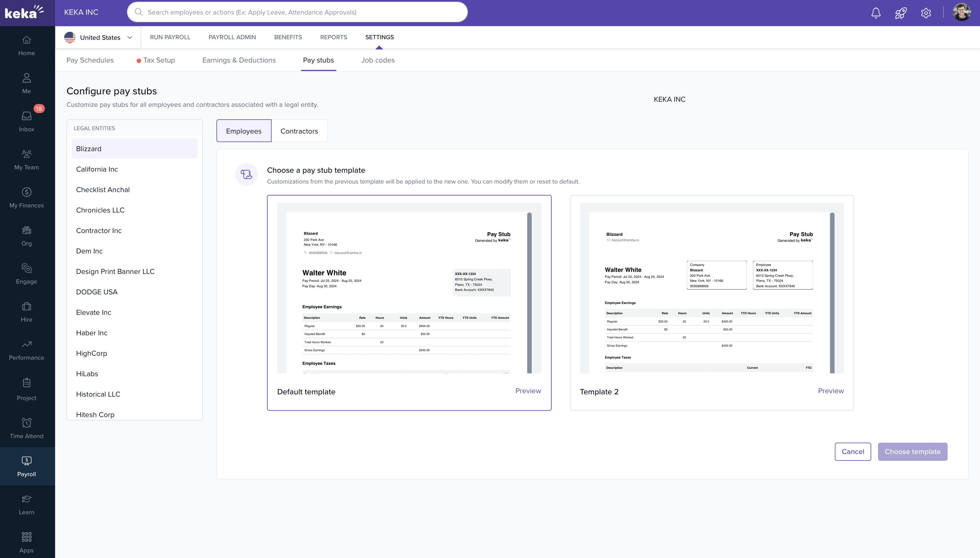The width and height of the screenshot is (980, 558).
Task: Open PAYROLL ADMIN menu
Action: tap(232, 37)
